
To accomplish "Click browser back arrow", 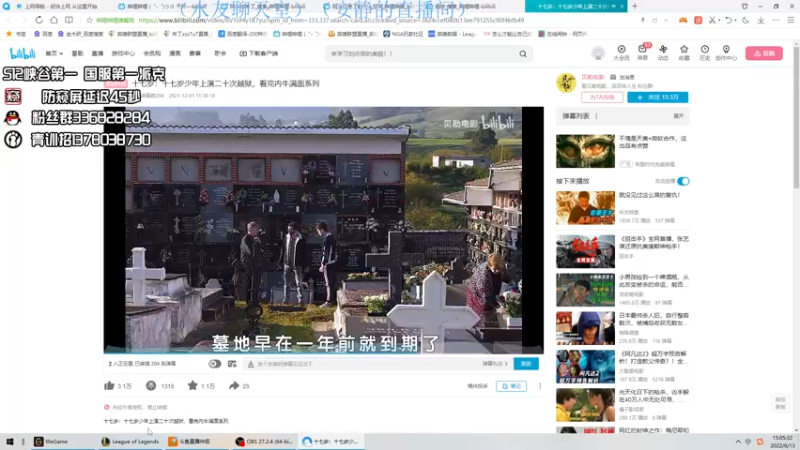I will [x=9, y=20].
